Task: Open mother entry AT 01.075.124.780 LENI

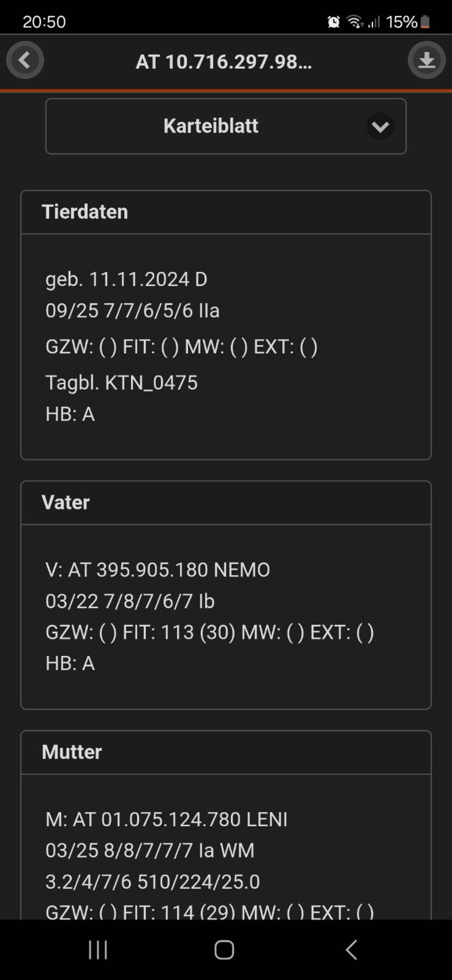Action: [x=166, y=819]
